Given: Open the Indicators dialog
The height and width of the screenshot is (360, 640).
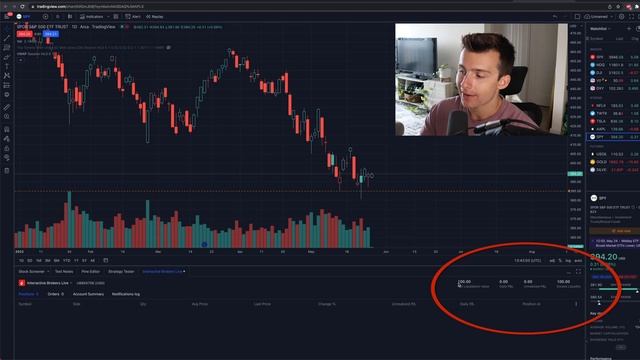Looking at the screenshot, I should pos(92,17).
